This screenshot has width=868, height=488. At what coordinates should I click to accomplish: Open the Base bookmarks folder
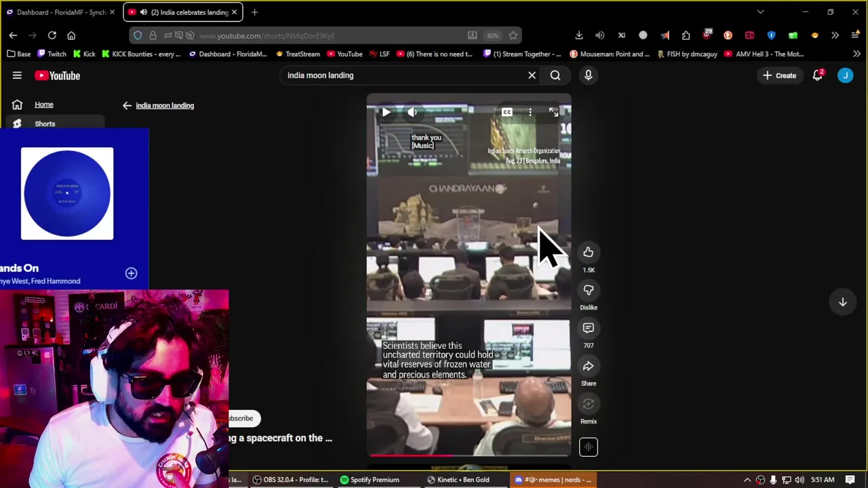pos(18,54)
